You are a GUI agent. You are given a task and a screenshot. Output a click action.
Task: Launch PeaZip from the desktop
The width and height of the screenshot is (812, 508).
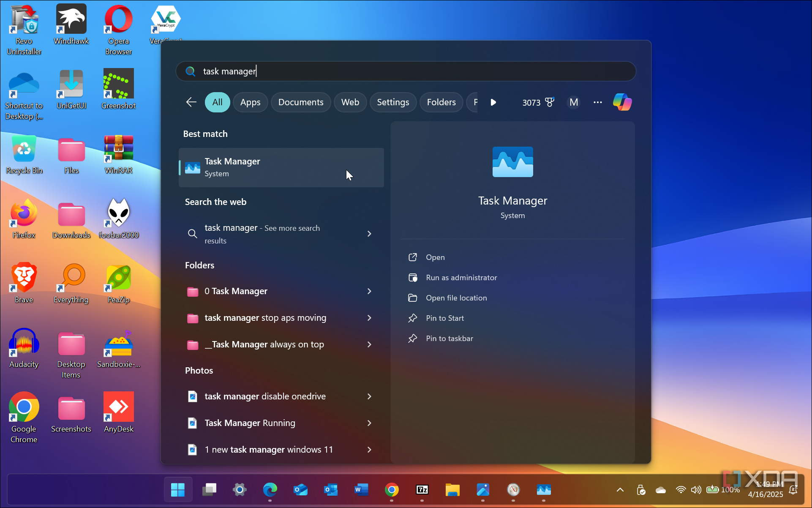point(119,283)
